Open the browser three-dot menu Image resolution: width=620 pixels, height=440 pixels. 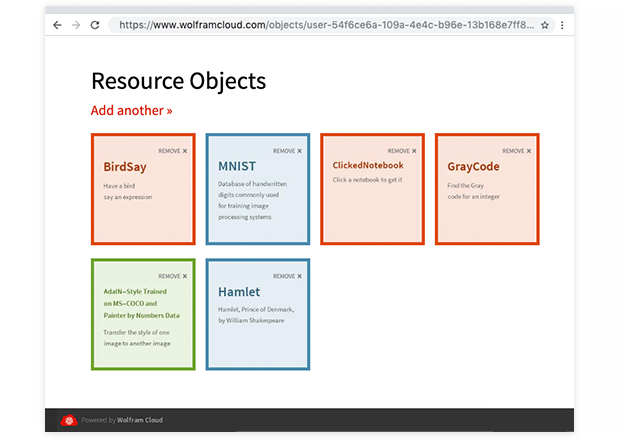562,25
